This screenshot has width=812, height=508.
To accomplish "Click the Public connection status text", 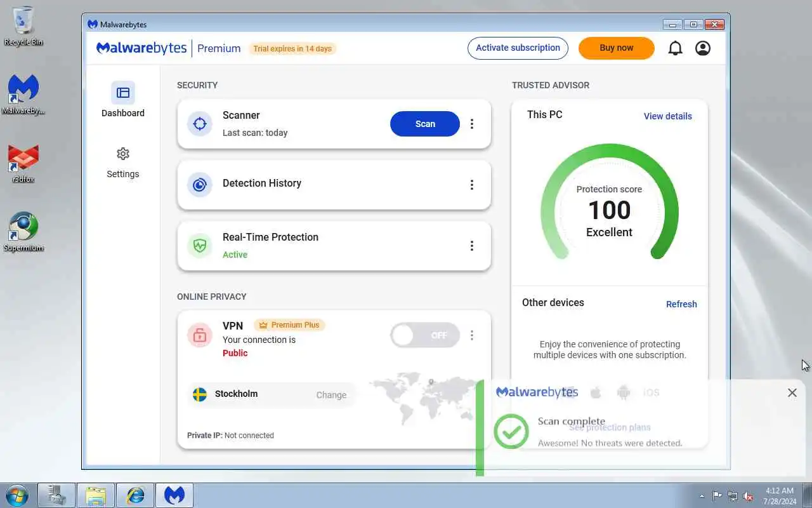I will coord(235,353).
